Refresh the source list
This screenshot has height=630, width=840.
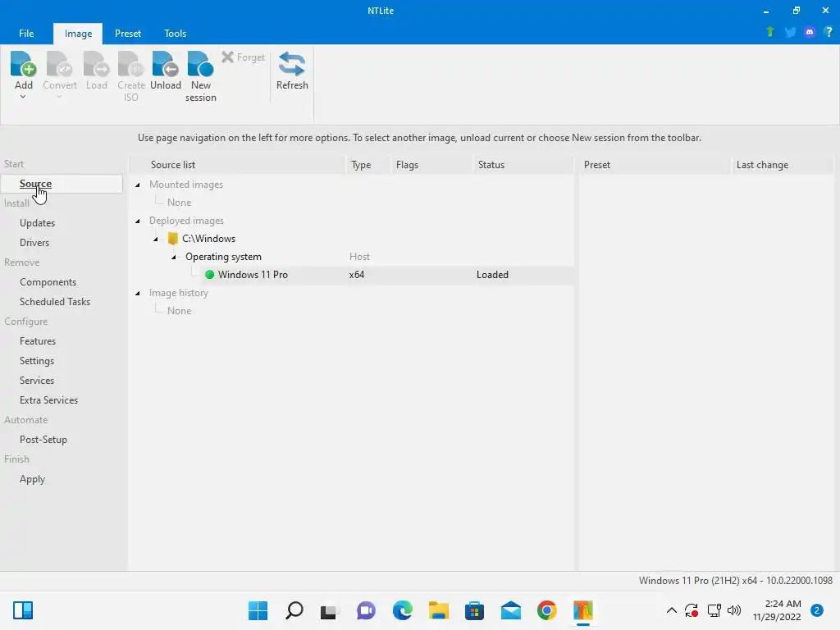pyautogui.click(x=292, y=71)
